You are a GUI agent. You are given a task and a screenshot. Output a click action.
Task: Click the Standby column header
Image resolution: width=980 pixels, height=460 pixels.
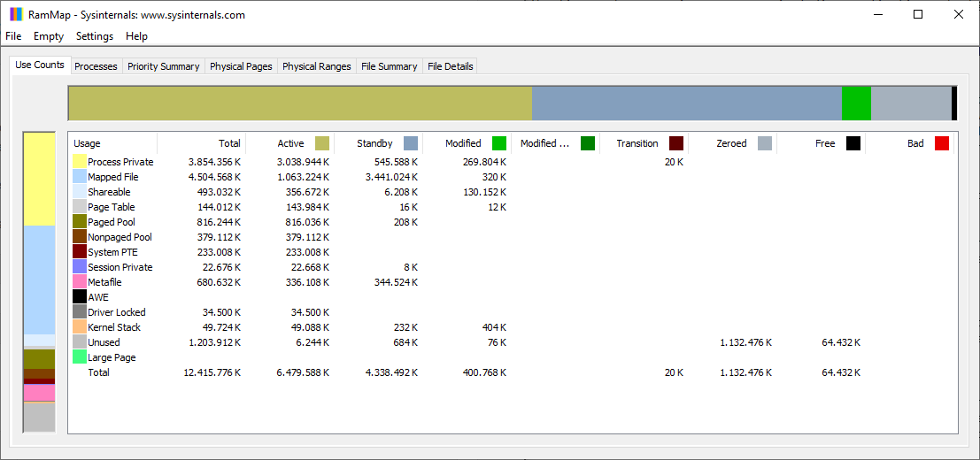(379, 143)
